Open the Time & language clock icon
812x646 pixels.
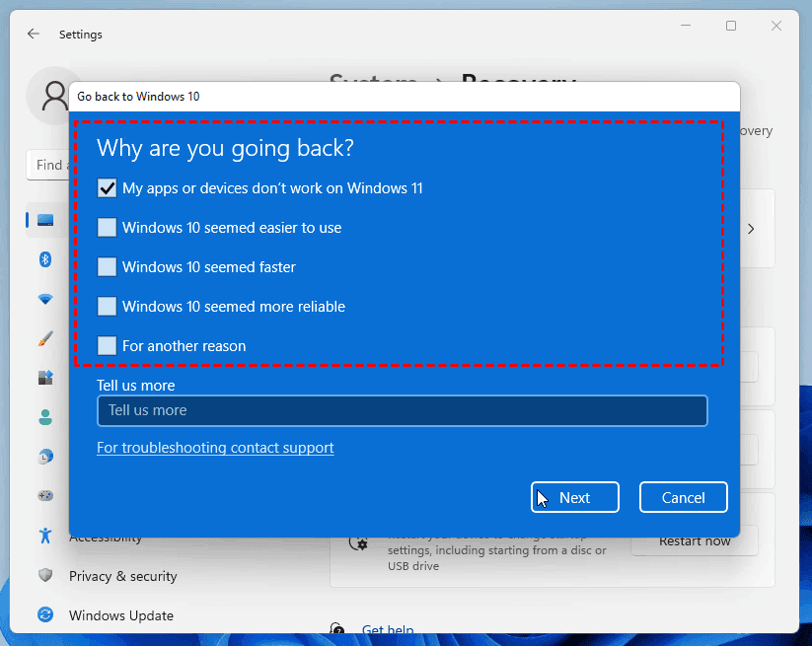point(45,456)
